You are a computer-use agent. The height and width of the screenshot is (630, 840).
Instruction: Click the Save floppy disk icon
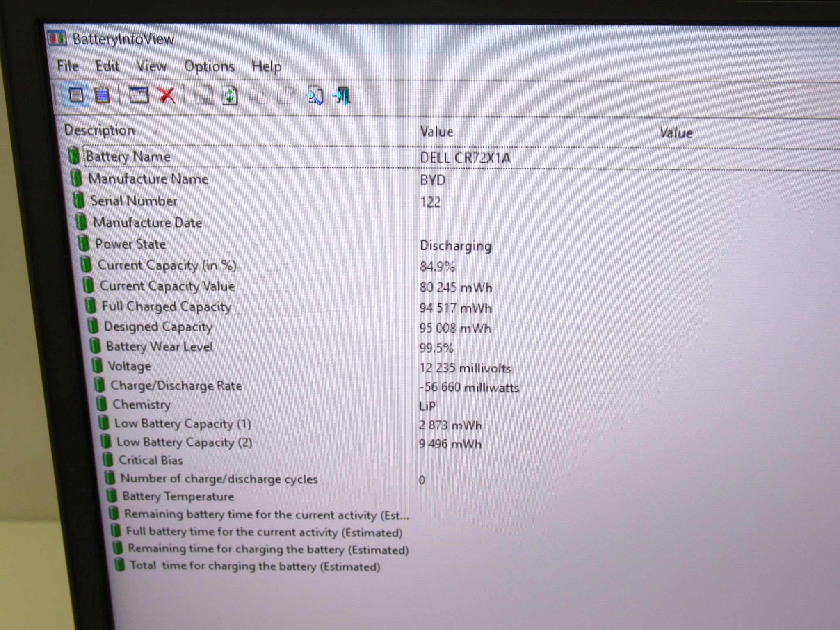tap(203, 96)
